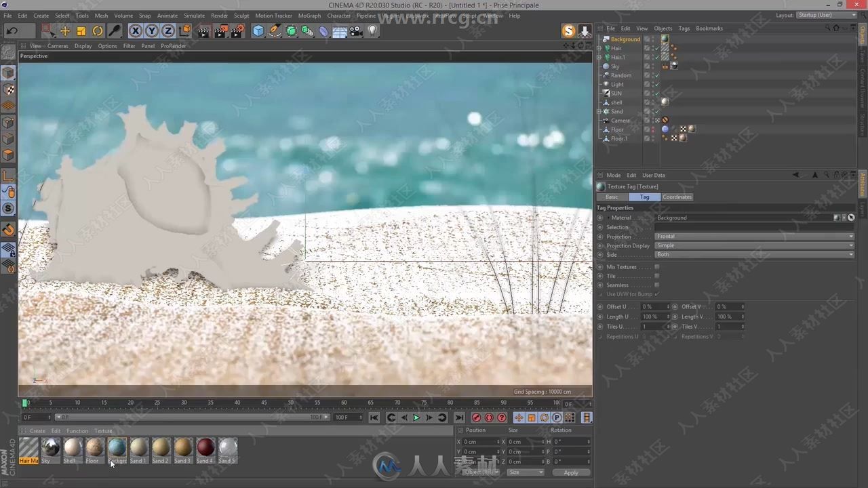Viewport: 868px width, 488px height.
Task: Go to start of animation
Action: pos(374,418)
